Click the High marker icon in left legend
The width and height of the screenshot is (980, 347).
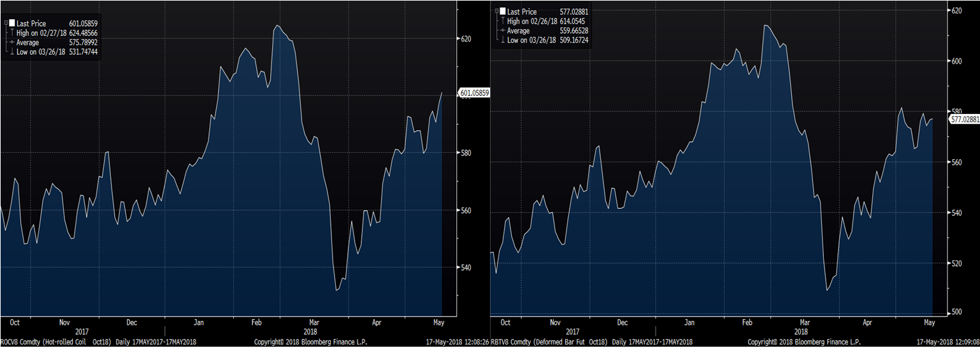click(x=11, y=33)
